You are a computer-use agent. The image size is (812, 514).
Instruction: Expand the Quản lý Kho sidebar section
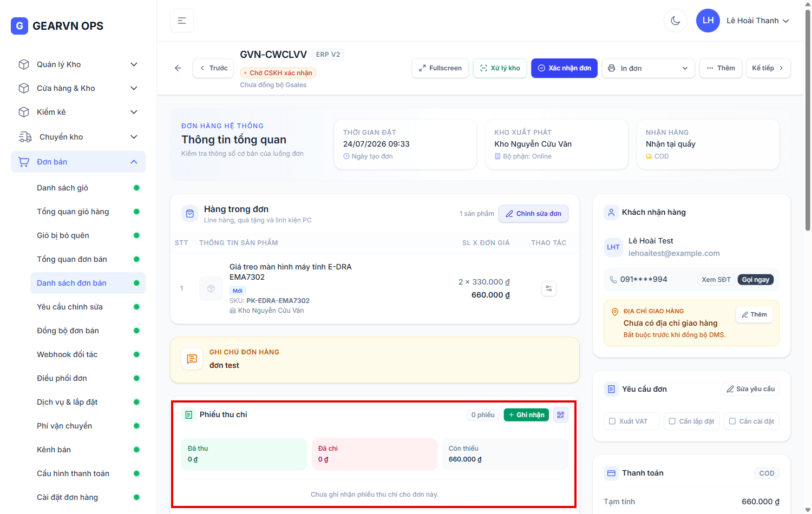78,64
